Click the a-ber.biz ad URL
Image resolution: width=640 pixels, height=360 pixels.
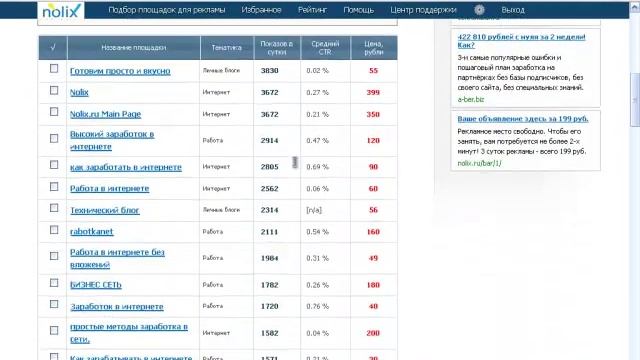(x=471, y=99)
